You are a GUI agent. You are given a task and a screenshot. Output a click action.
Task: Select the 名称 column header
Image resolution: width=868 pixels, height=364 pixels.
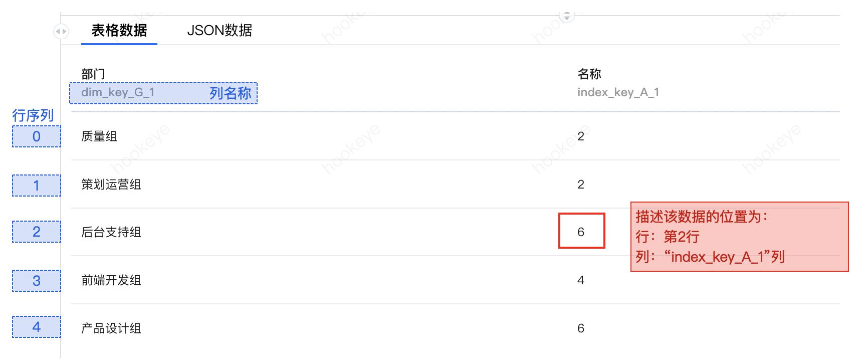click(x=589, y=74)
